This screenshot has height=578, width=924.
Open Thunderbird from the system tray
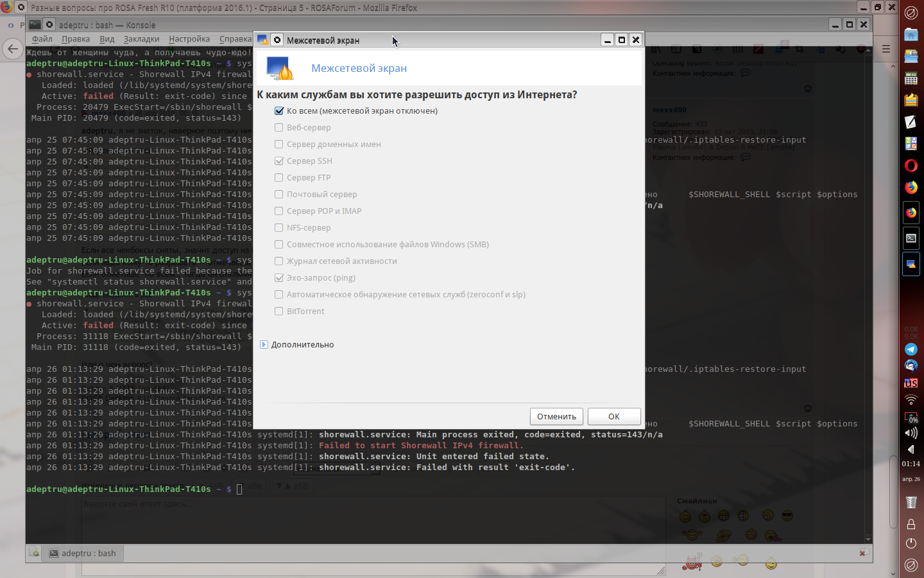point(911,366)
